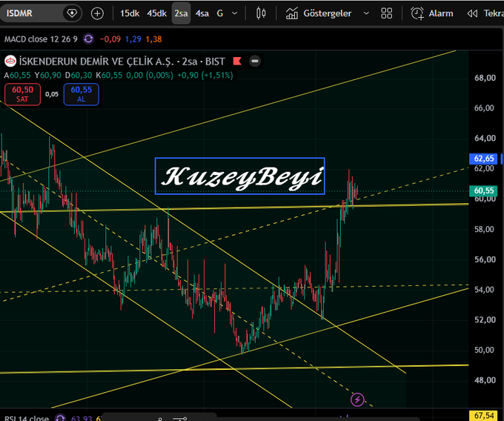Screen dimensions: 504x421
Task: Open the indicator templates grid icon
Action: (386, 13)
